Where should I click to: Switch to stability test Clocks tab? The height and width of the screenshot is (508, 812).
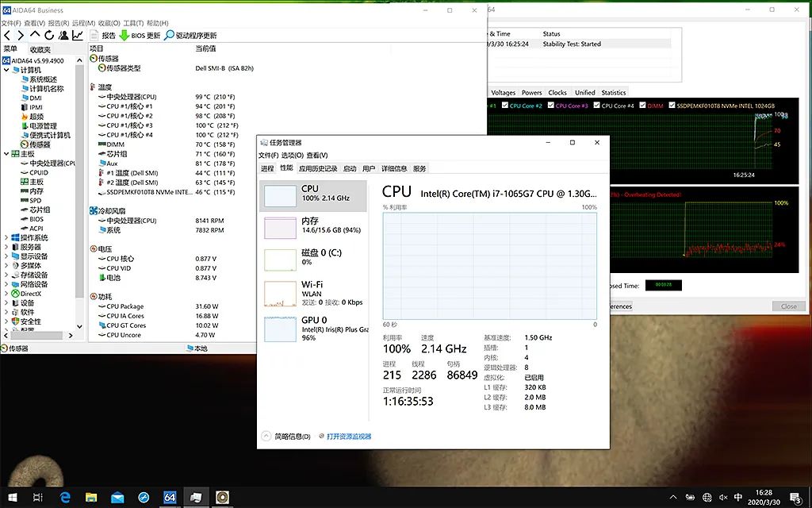point(557,93)
